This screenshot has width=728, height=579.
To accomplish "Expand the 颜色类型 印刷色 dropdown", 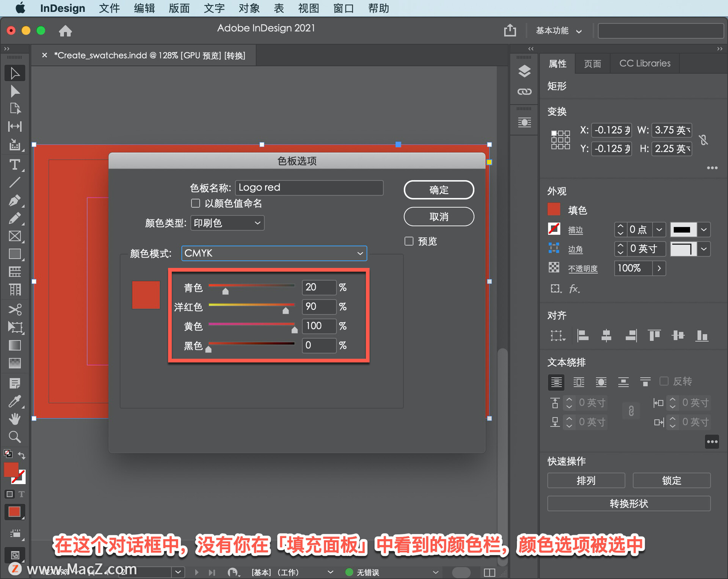I will pyautogui.click(x=227, y=223).
